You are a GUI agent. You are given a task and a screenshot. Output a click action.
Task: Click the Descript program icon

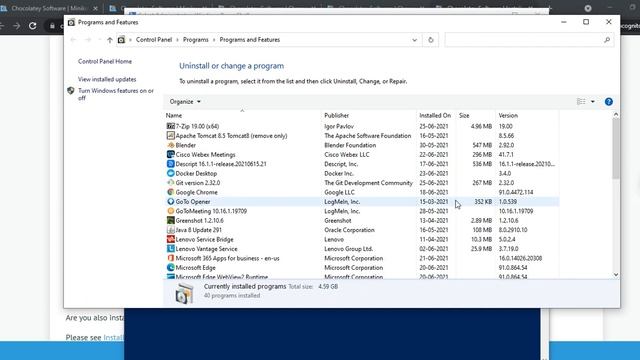click(x=171, y=164)
